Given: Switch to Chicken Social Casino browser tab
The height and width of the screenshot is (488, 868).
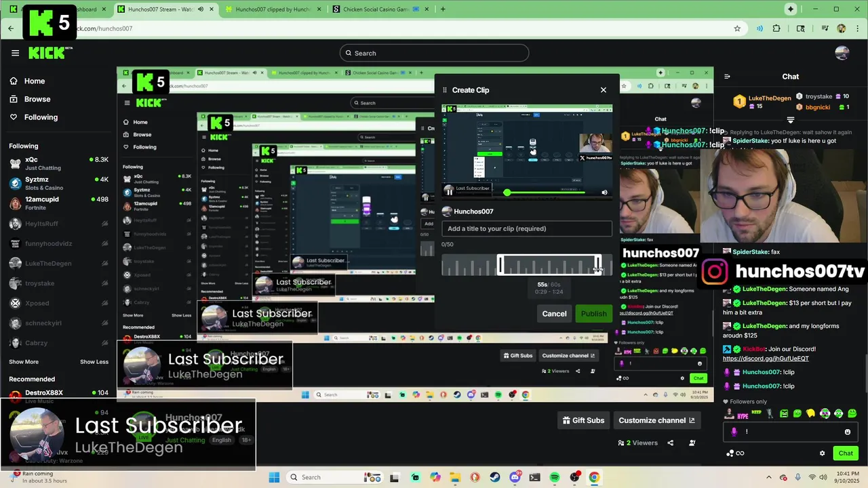Looking at the screenshot, I should tap(381, 9).
